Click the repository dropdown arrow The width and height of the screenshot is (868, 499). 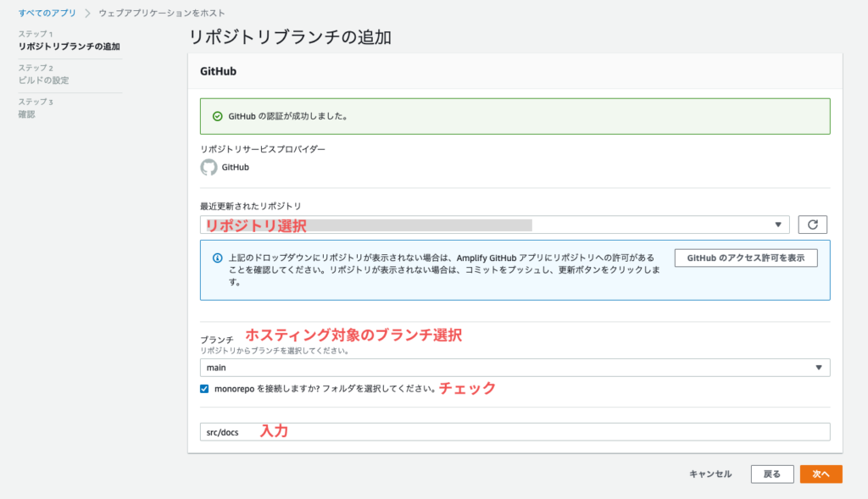pyautogui.click(x=778, y=225)
